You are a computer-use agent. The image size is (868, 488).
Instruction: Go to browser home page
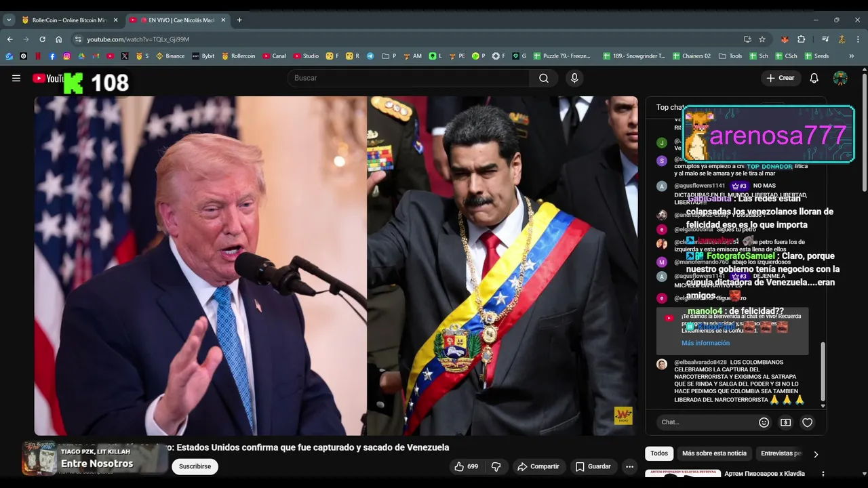[59, 39]
